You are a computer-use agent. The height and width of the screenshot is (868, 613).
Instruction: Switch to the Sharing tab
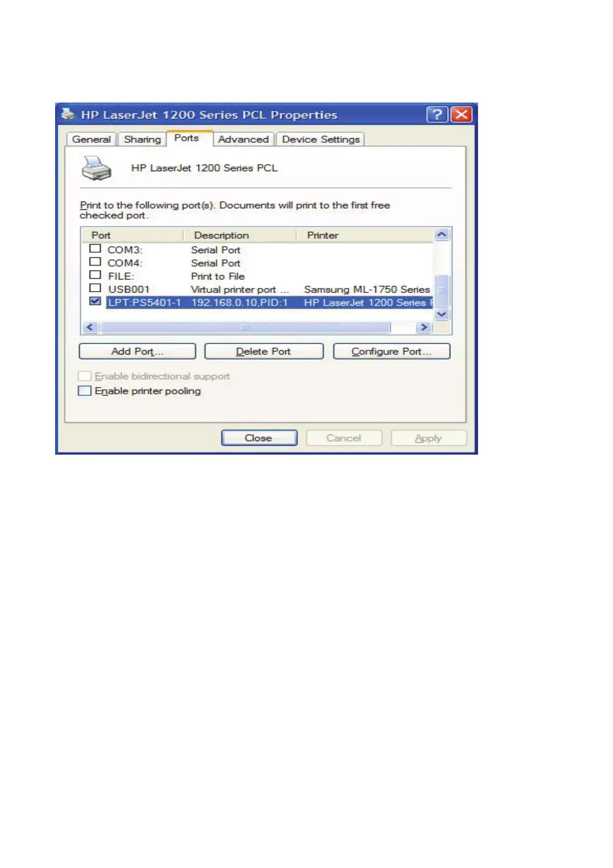(x=142, y=139)
